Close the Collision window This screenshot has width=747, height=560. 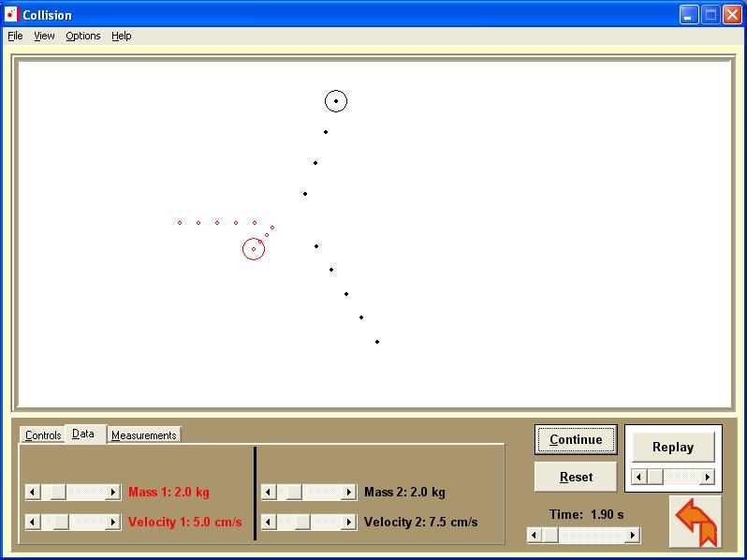click(x=732, y=15)
